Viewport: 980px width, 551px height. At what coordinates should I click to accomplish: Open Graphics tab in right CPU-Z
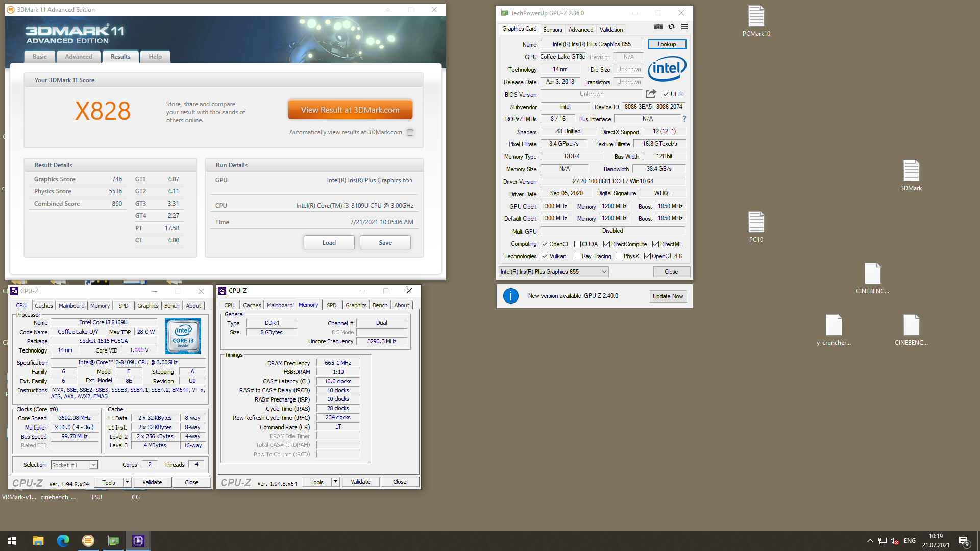point(356,305)
